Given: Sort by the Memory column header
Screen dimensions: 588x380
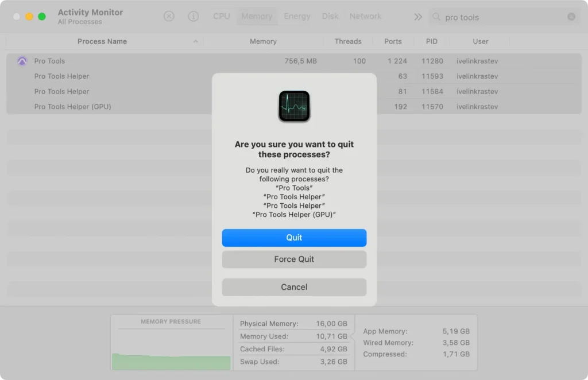Looking at the screenshot, I should click(x=263, y=41).
